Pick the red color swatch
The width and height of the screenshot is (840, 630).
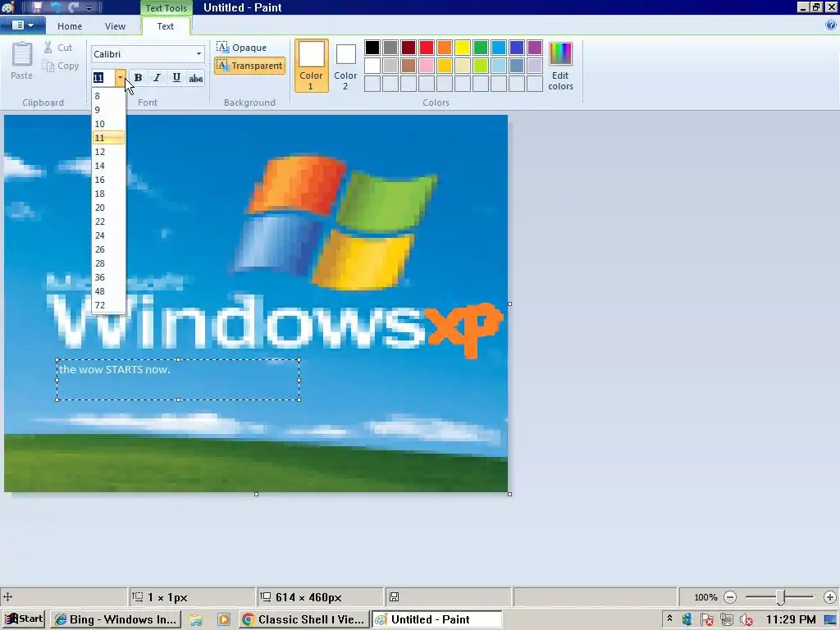tap(427, 47)
